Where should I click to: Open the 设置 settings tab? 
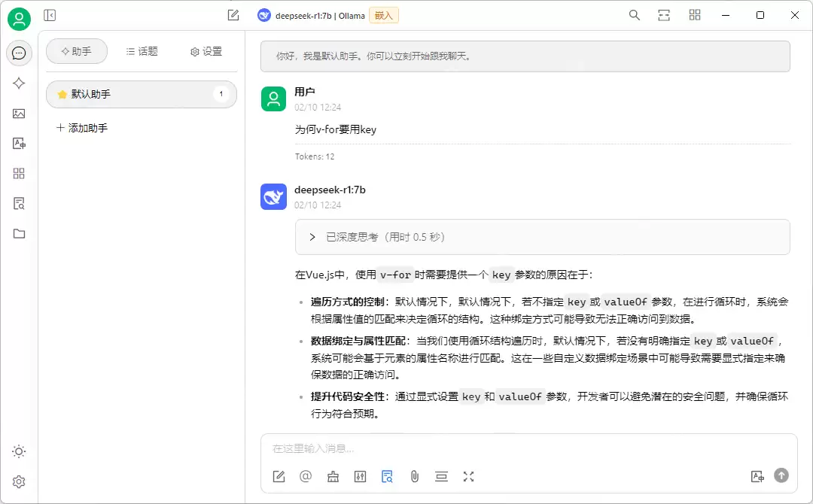click(203, 51)
